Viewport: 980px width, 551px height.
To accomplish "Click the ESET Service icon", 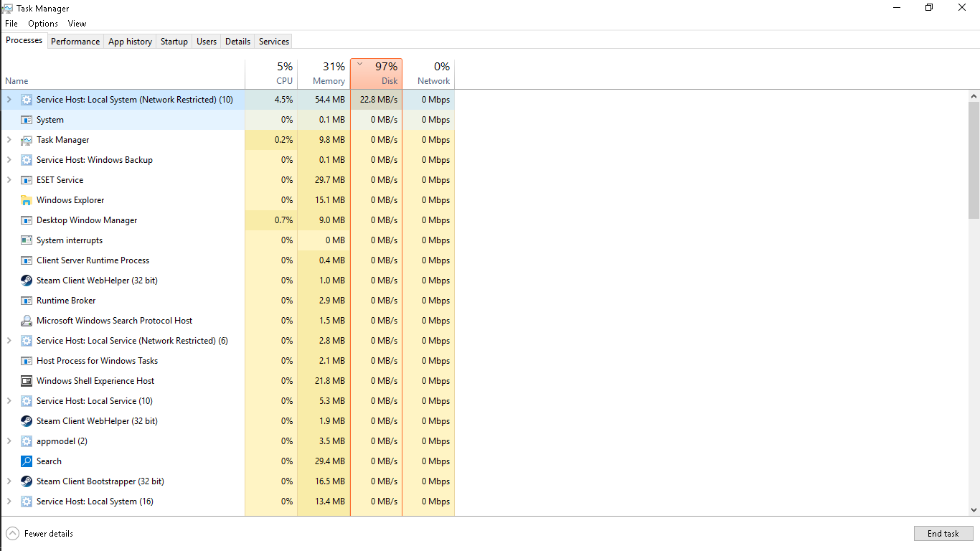I will pyautogui.click(x=27, y=180).
